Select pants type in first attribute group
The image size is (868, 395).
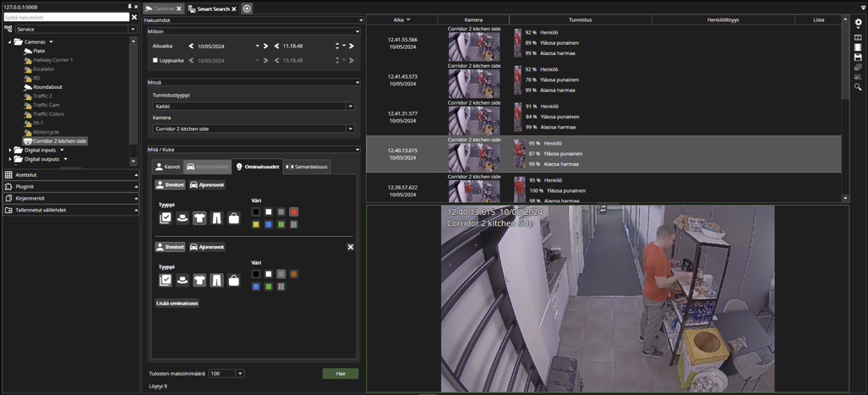point(216,218)
